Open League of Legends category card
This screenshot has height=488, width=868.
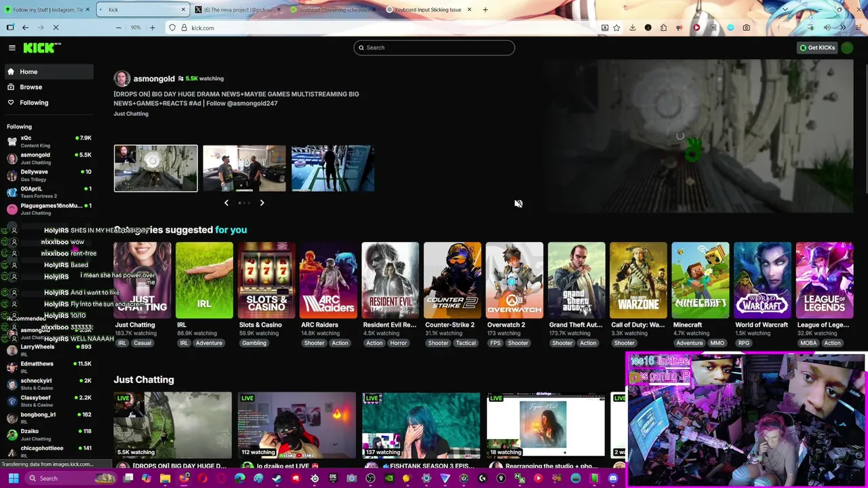click(825, 281)
